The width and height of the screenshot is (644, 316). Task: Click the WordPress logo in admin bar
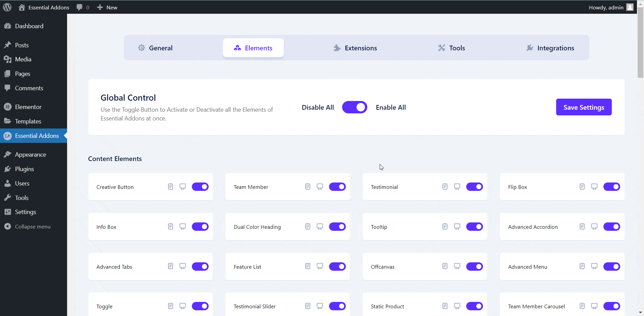[7, 7]
